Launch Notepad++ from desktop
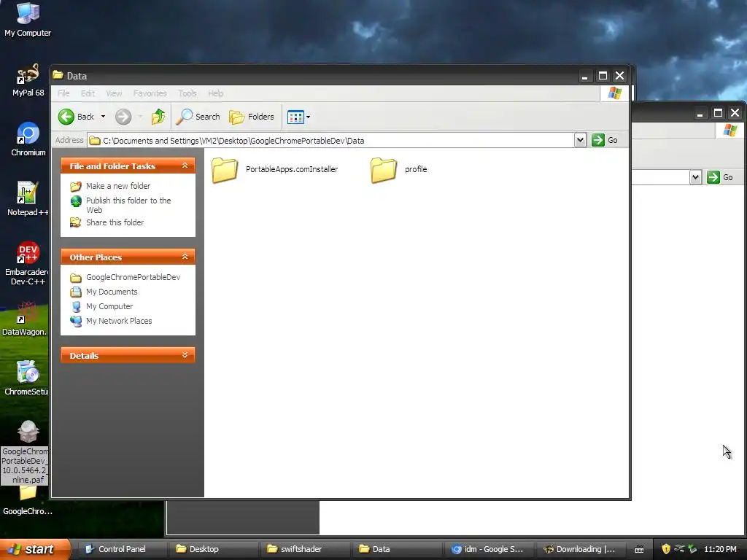The height and width of the screenshot is (560, 747). point(28,199)
